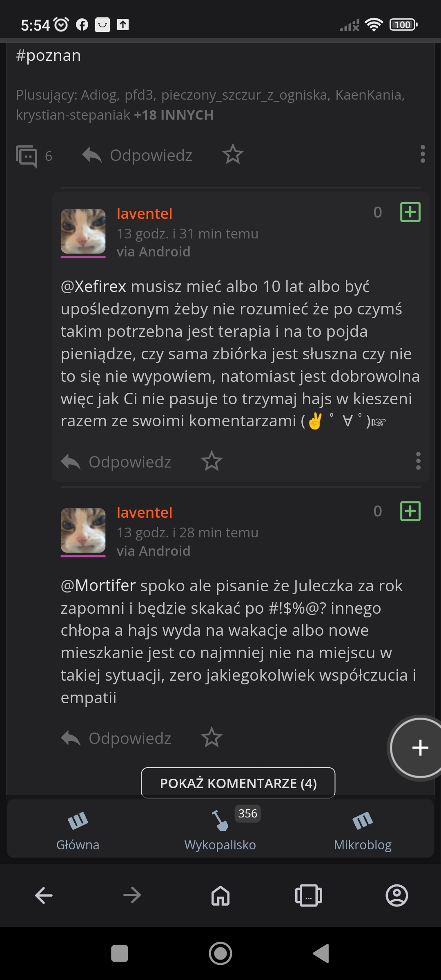
Task: Open laventel's cat avatar in first reply
Action: 83,232
